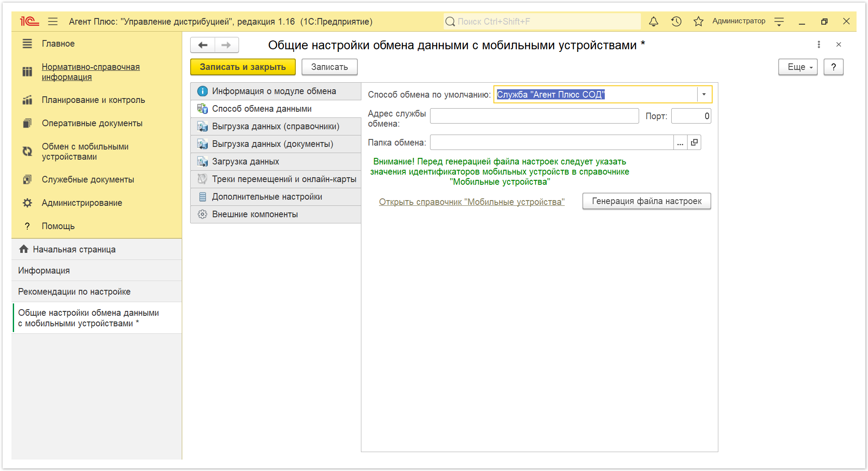
Task: Close the settings form with X
Action: 839,44
